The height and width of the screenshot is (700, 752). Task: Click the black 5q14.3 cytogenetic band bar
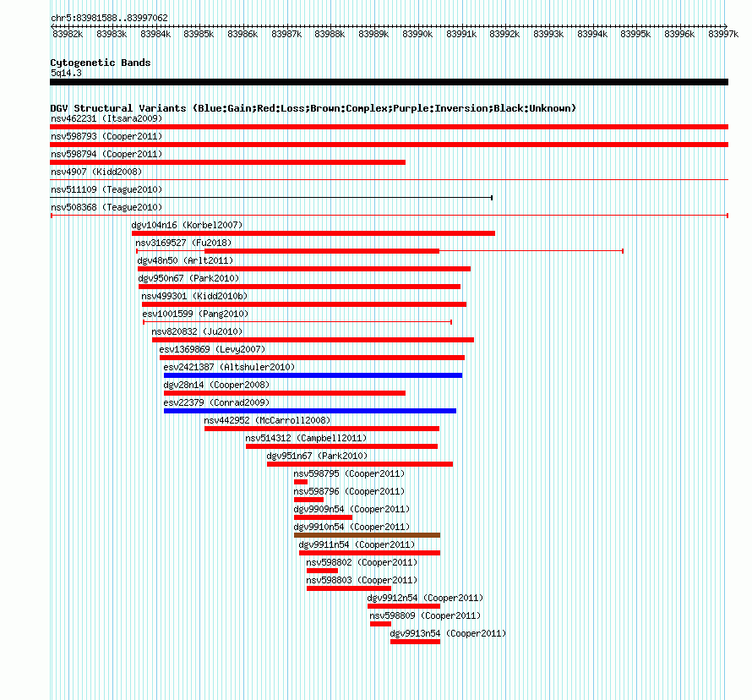click(x=389, y=82)
